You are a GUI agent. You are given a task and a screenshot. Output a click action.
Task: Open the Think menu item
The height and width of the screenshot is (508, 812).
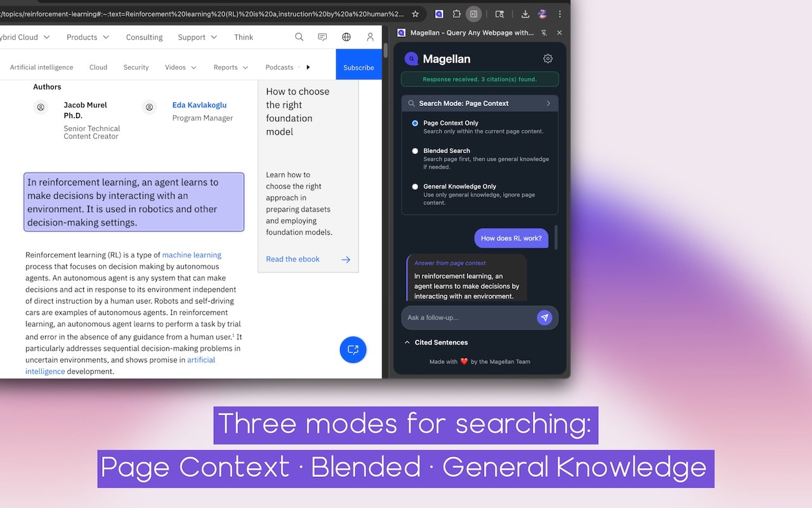[x=244, y=37]
